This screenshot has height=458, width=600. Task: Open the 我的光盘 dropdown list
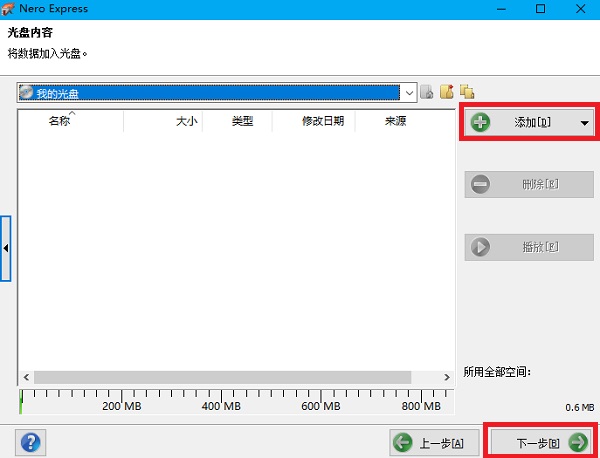tap(408, 93)
